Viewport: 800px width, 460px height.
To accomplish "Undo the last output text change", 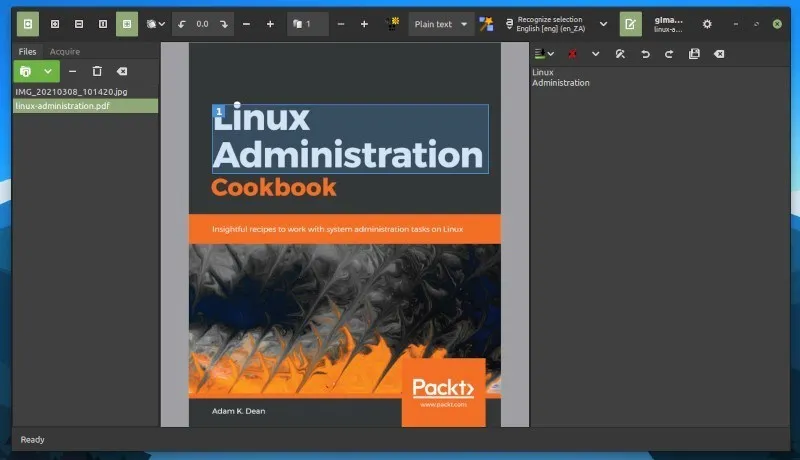I will pos(645,54).
